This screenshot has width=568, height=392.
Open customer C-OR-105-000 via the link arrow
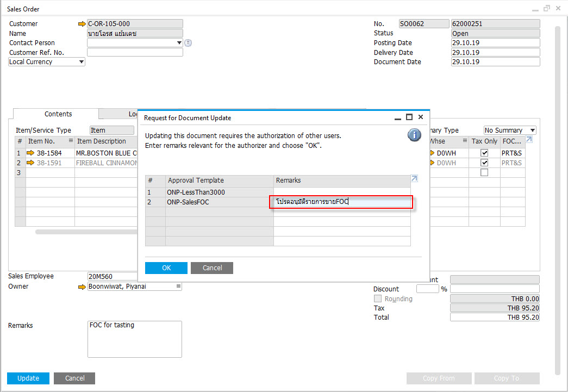click(82, 24)
